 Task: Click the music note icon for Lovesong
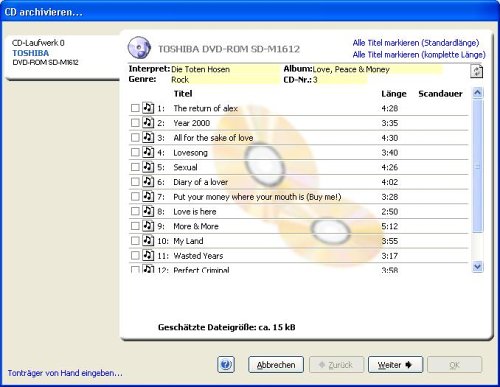click(x=148, y=152)
